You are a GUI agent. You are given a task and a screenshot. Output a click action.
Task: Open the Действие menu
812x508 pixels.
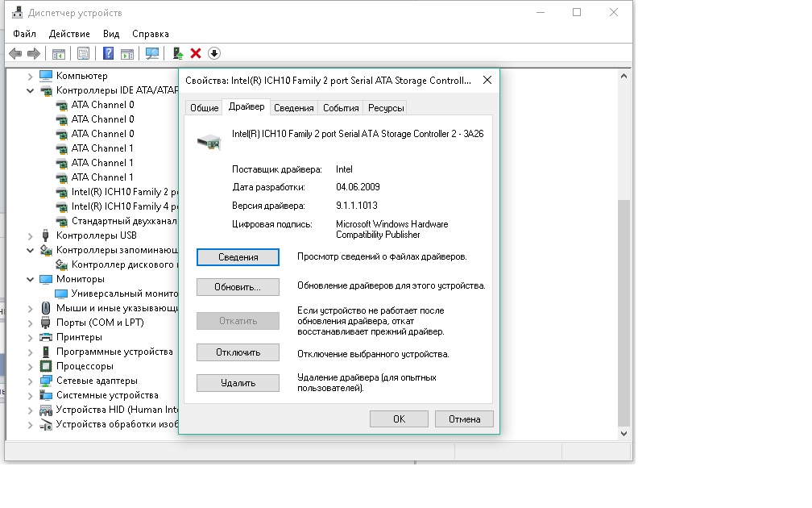point(69,34)
